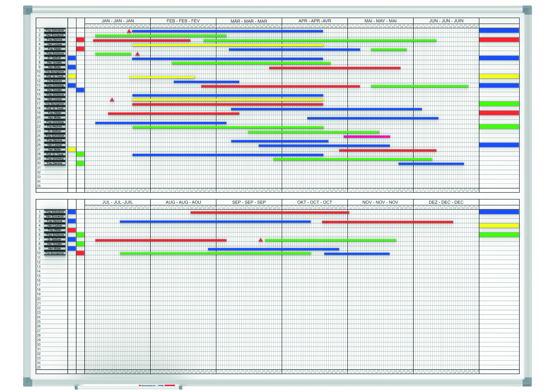Viewport: 555px width, 392px height.
Task: Click the pink bar in row 24
Action: (367, 137)
